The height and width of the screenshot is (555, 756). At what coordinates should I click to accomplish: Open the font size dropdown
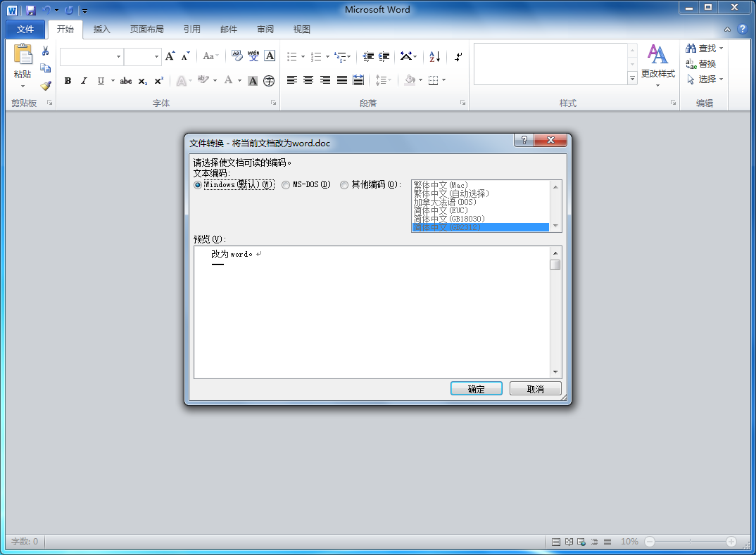157,57
